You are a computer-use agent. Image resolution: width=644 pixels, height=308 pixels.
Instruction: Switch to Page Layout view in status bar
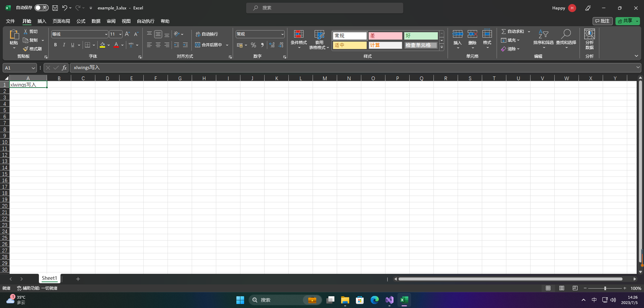(x=562, y=288)
